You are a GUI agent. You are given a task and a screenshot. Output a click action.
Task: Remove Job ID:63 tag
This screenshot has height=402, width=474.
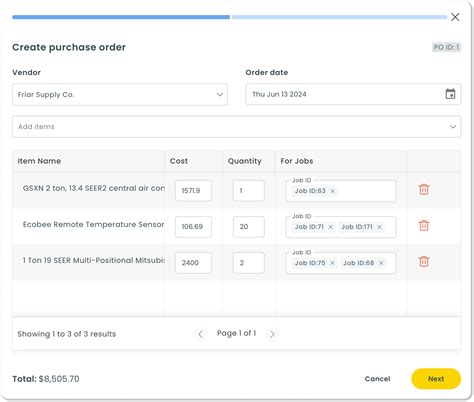coord(332,191)
